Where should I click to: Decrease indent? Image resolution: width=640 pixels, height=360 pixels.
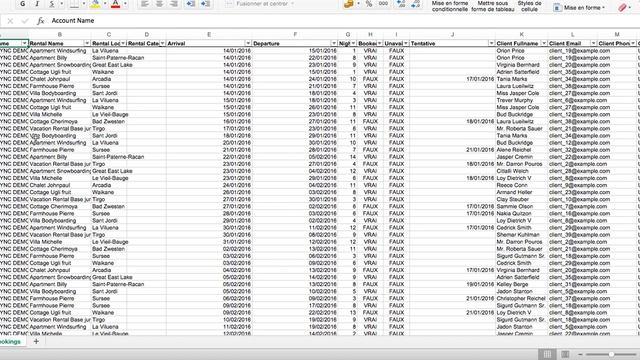[x=191, y=4]
